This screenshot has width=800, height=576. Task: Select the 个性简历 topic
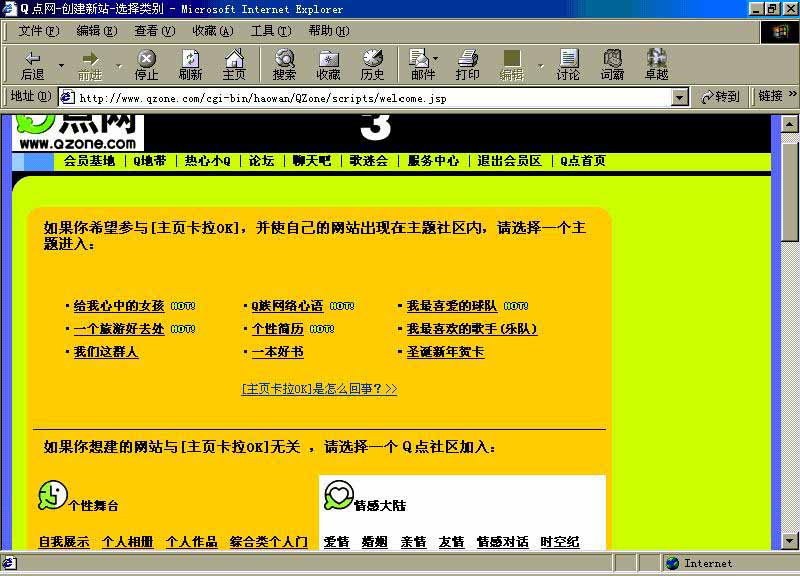(x=278, y=329)
